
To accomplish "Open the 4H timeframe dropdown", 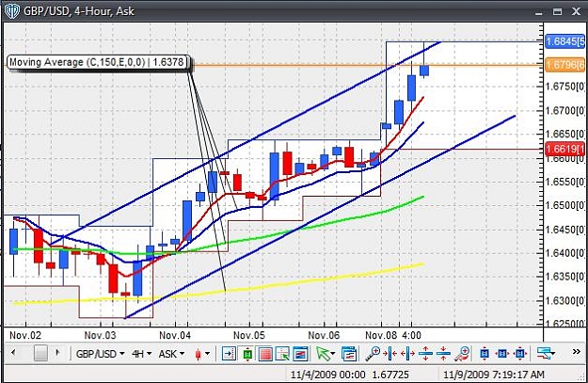I will coord(142,354).
